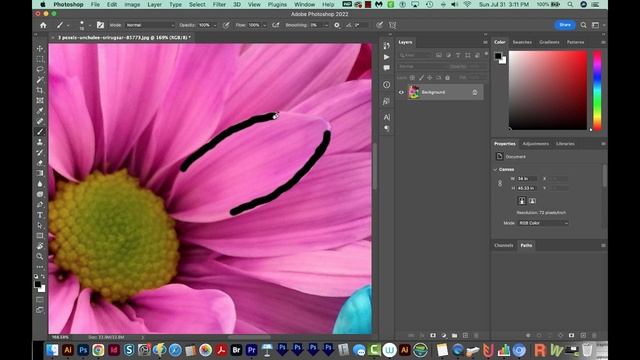Set canvas to landscape orientation
Image resolution: width=640 pixels, height=360 pixels.
tap(532, 201)
